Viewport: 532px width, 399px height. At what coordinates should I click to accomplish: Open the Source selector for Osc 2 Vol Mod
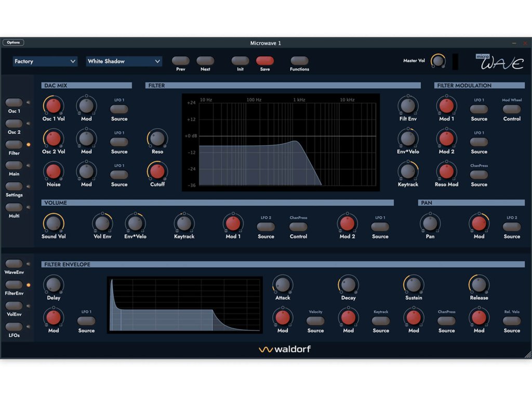pyautogui.click(x=119, y=142)
